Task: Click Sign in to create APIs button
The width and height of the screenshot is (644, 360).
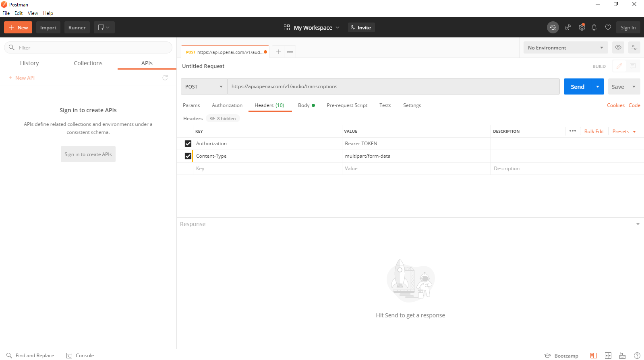Action: (88, 154)
